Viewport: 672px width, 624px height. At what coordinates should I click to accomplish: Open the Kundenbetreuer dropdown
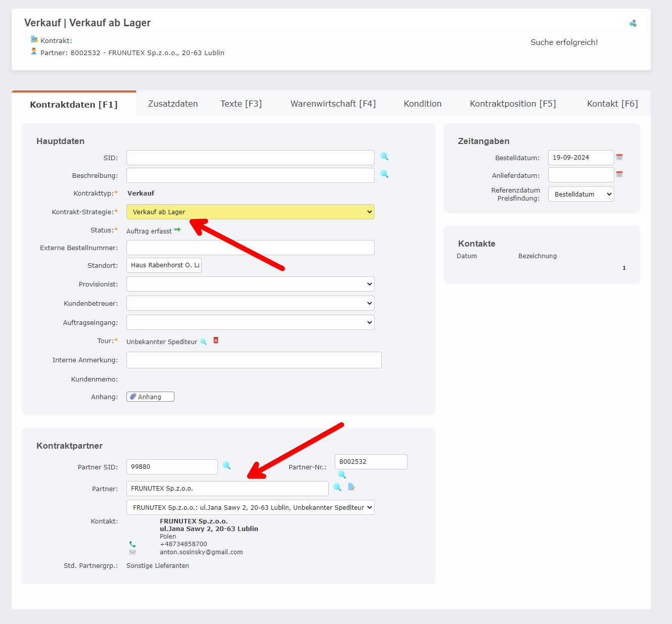pyautogui.click(x=250, y=303)
